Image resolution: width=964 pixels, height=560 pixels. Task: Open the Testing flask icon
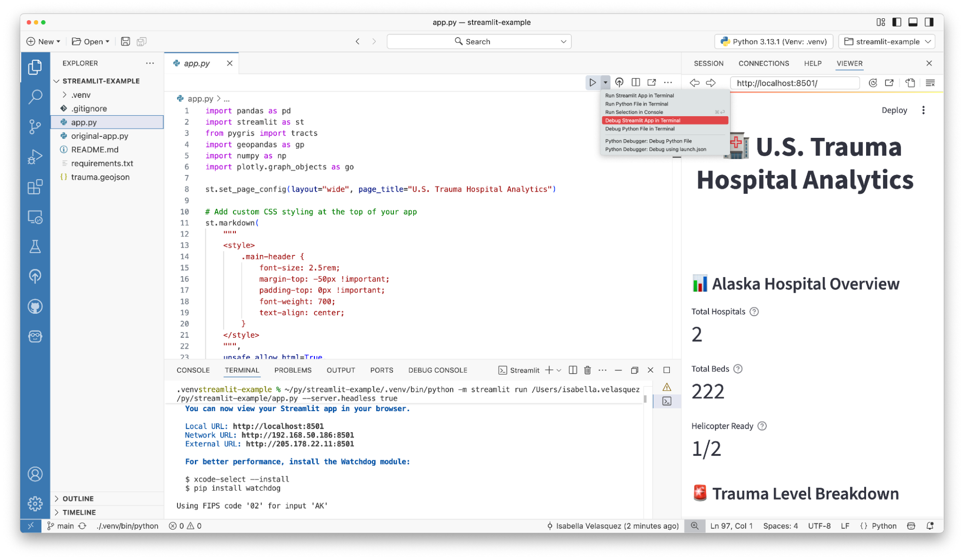tap(35, 246)
